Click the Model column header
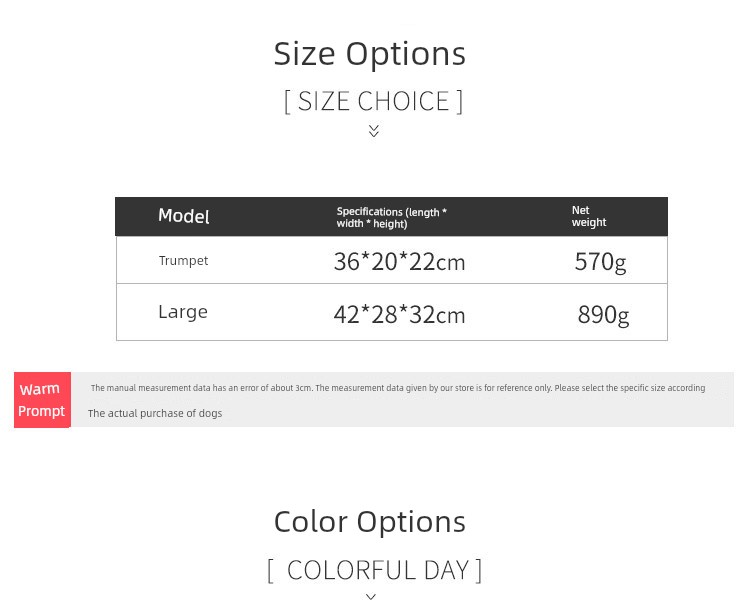Screen dimensions: 750x600 [184, 216]
